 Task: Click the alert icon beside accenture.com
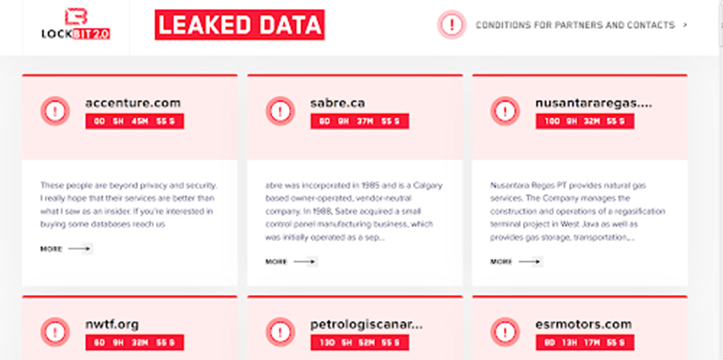pyautogui.click(x=55, y=111)
